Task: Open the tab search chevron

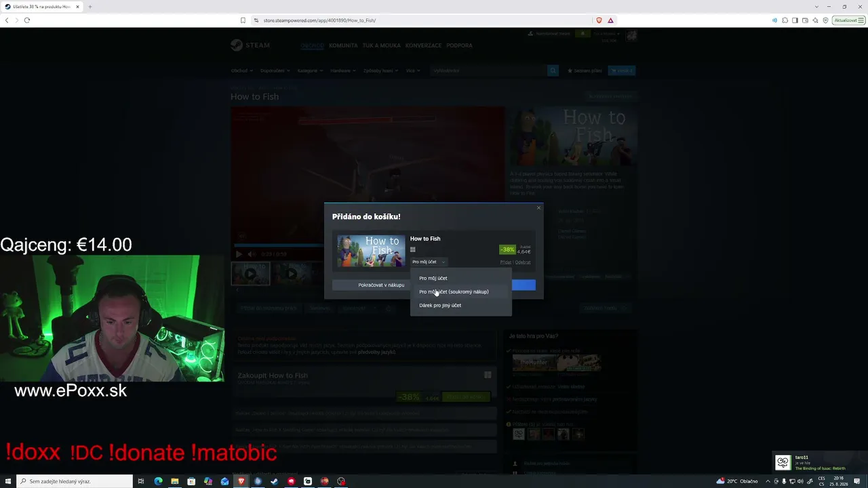Action: [816, 7]
